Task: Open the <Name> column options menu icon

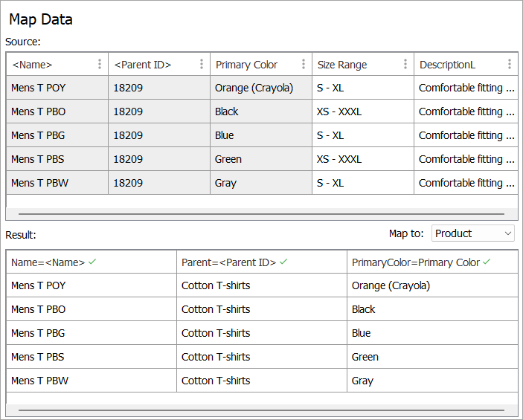Action: 100,65
